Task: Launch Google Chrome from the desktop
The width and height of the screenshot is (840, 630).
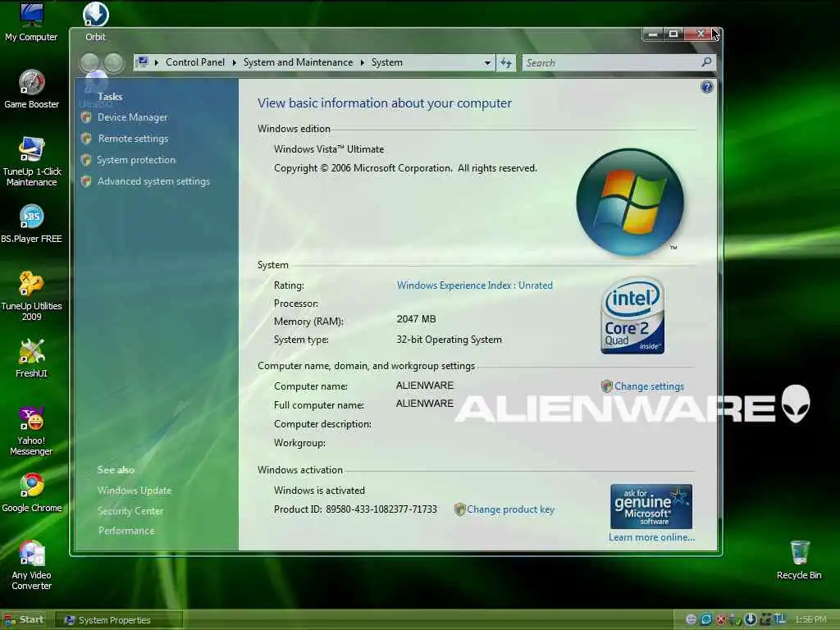Action: tap(32, 493)
